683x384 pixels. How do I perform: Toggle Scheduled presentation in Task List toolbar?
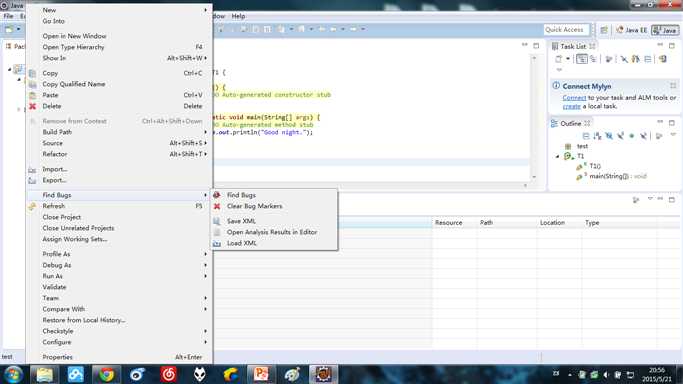(x=593, y=59)
